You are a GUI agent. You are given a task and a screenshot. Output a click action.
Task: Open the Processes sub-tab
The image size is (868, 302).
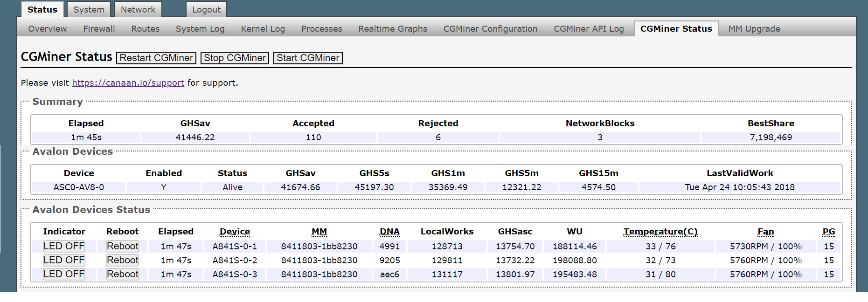[322, 29]
